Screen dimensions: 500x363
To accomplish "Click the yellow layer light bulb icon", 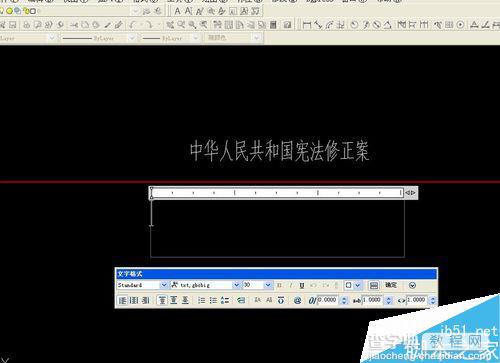I will tap(2, 11).
